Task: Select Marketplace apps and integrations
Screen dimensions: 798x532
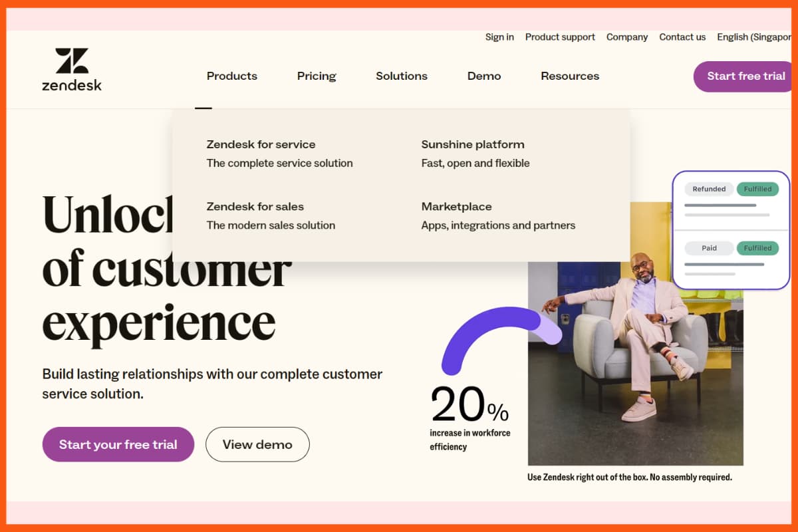Action: [x=456, y=206]
